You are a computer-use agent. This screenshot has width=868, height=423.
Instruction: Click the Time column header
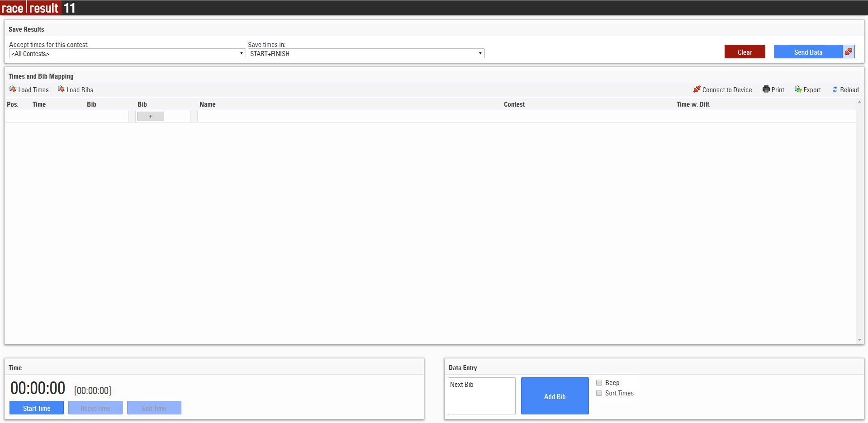click(39, 104)
